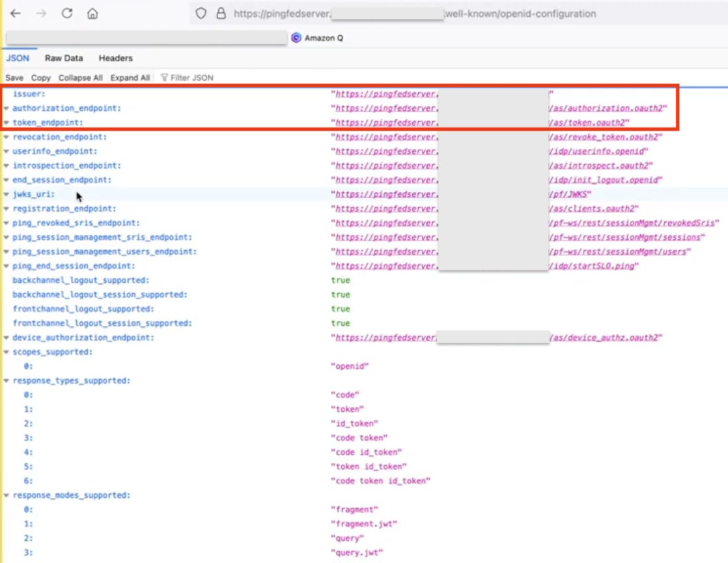Click the padlock site security icon
This screenshot has width=728, height=563.
click(x=221, y=14)
